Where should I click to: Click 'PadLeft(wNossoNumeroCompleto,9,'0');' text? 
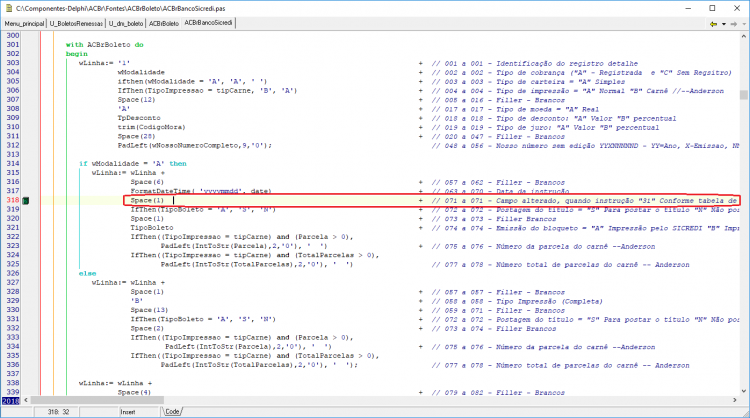(195, 145)
